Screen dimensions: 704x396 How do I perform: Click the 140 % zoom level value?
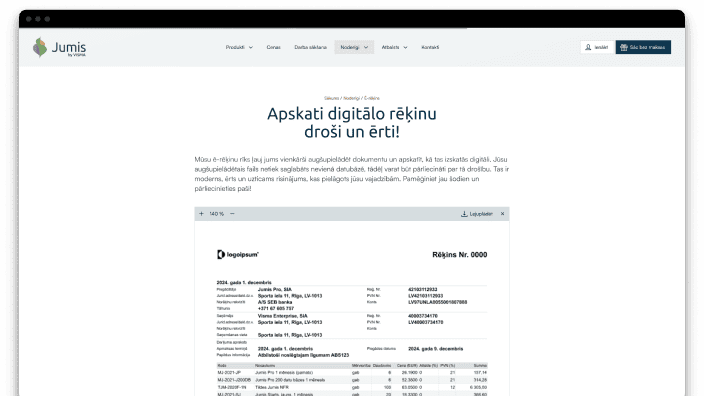[x=216, y=214]
